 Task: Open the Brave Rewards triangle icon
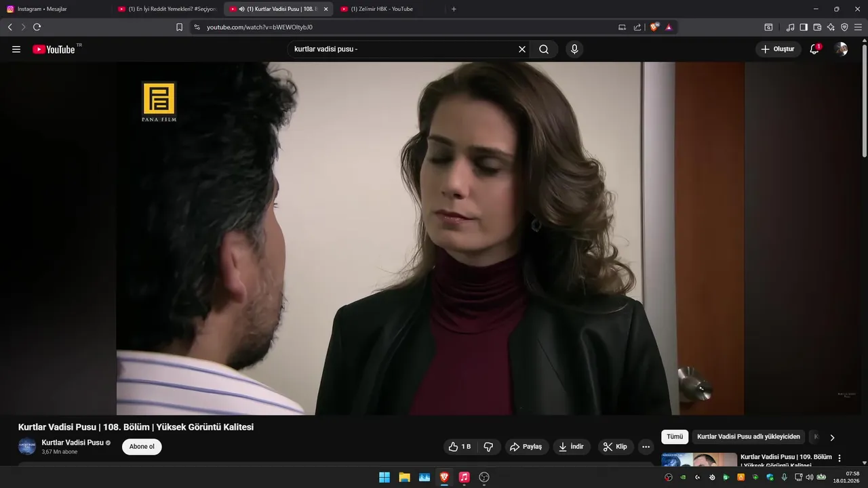[x=669, y=27]
